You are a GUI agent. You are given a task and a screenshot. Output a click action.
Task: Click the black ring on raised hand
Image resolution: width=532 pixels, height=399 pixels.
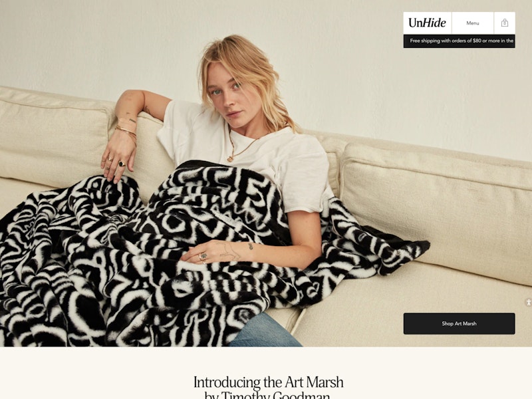(x=122, y=164)
